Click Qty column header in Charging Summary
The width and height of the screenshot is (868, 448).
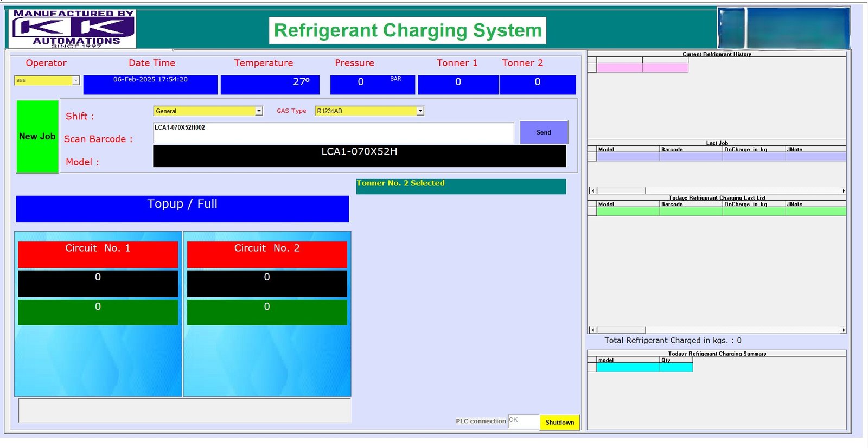(675, 360)
